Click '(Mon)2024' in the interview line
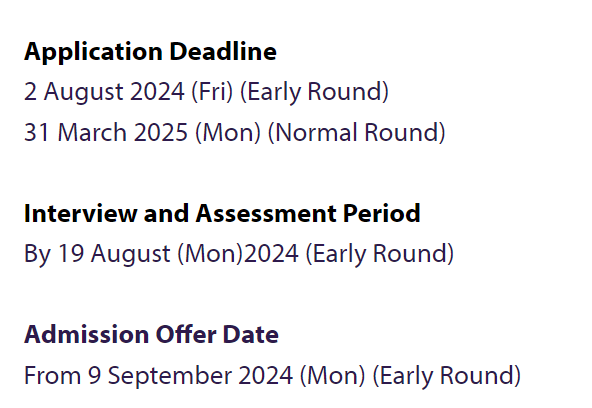592x408 pixels. [x=238, y=254]
